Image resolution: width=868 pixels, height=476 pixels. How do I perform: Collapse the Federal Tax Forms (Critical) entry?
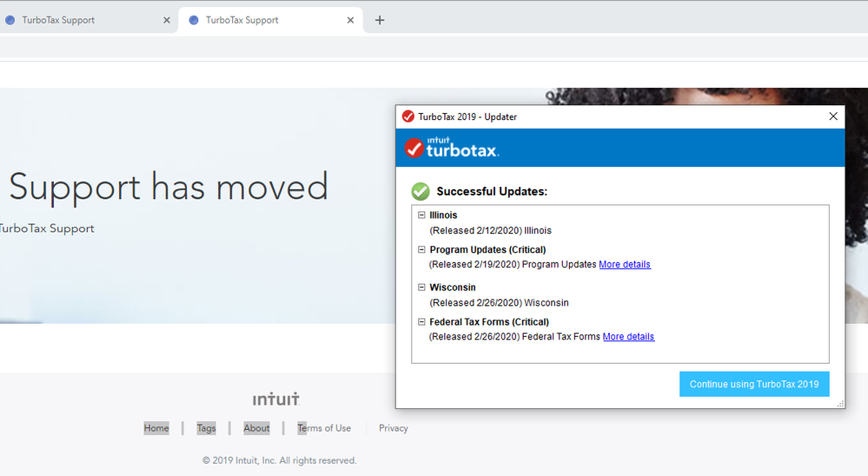[421, 321]
